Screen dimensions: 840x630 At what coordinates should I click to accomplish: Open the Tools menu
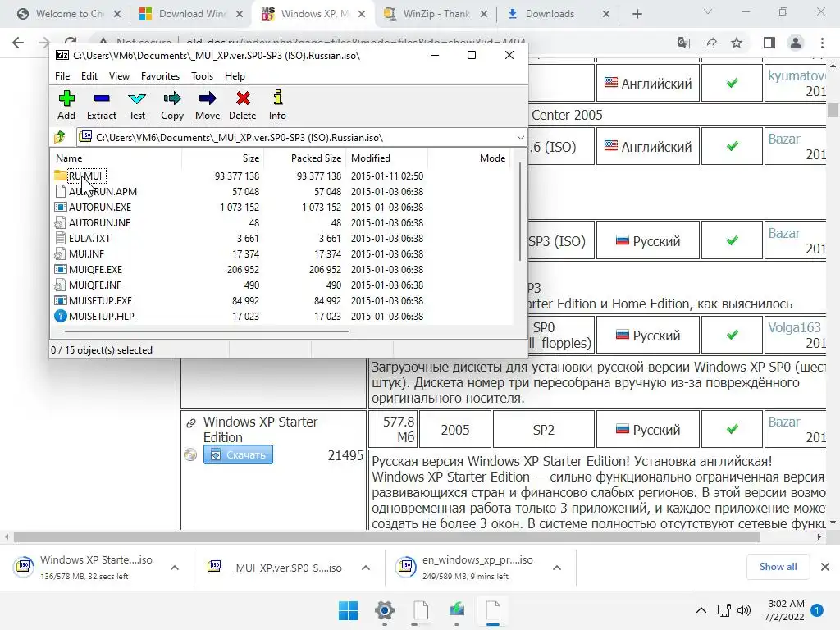[x=202, y=76]
